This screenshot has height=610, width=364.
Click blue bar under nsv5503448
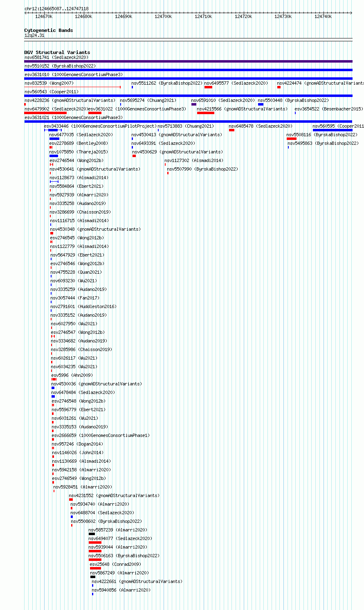click(261, 104)
